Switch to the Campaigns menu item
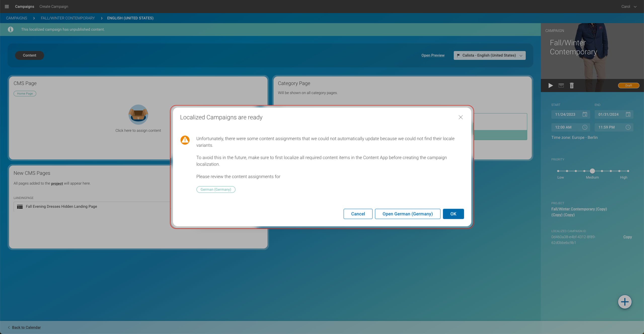 [24, 6]
